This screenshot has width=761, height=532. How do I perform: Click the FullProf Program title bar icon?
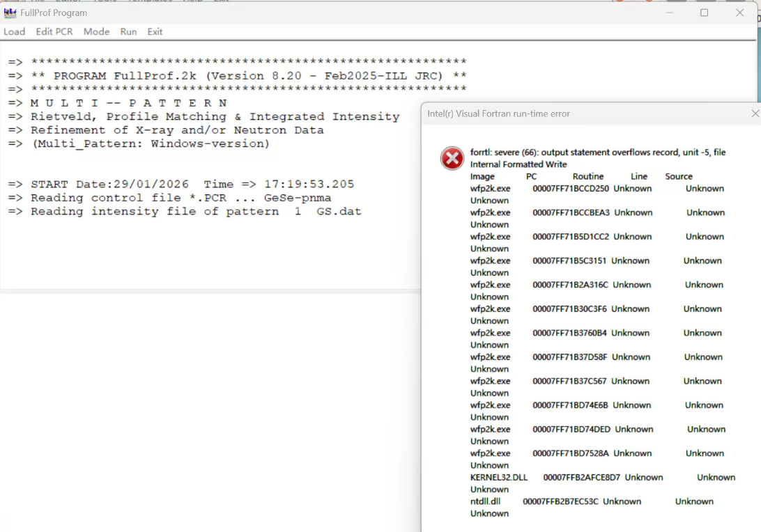[10, 13]
